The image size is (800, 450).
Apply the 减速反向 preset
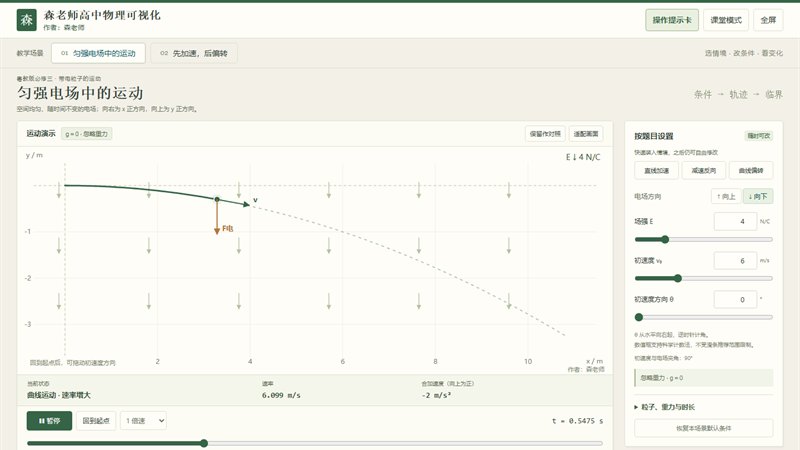[704, 170]
